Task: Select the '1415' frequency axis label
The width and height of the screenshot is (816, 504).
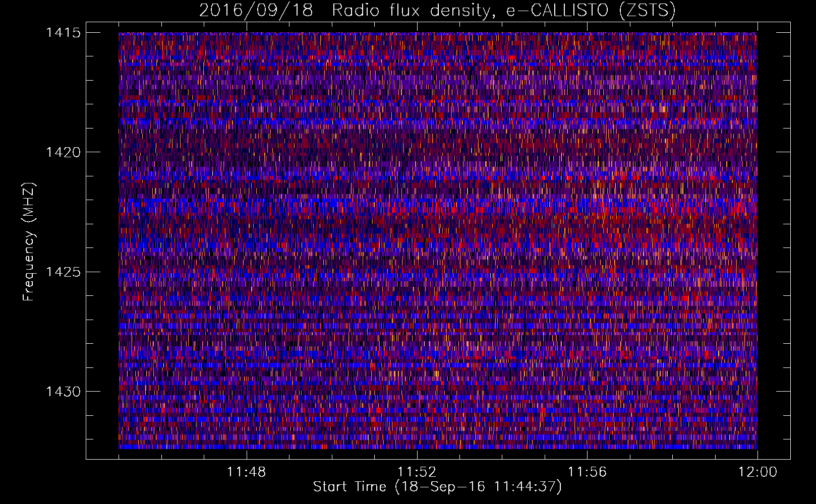Action: pos(63,33)
